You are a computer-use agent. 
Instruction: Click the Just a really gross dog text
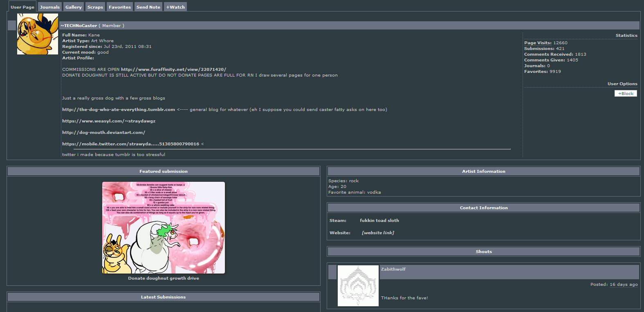pyautogui.click(x=114, y=98)
